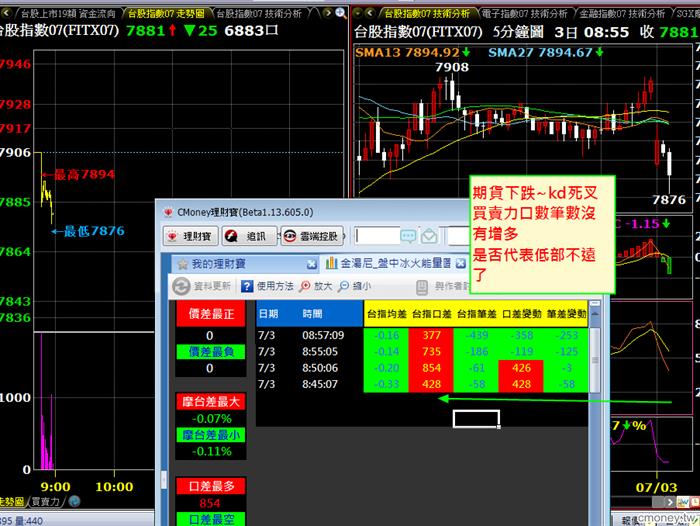Click the 735 value in 台指口差 column
Image resolution: width=700 pixels, height=526 pixels.
[x=431, y=352]
